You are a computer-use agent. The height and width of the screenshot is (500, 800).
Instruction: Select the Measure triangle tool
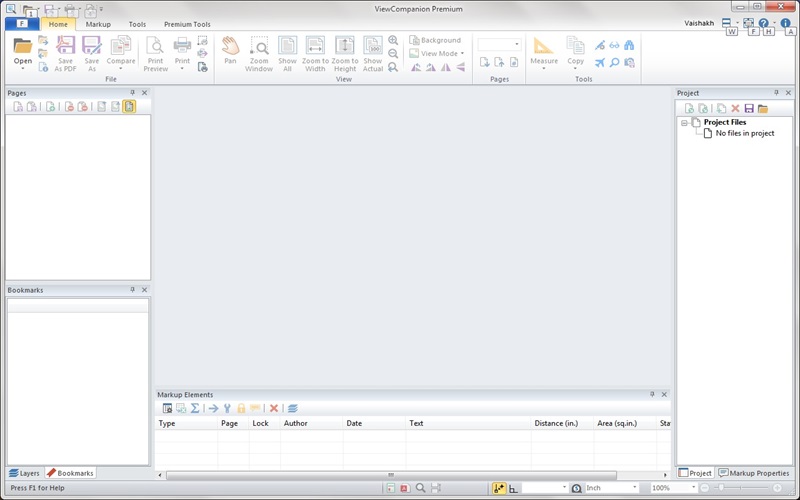pyautogui.click(x=543, y=45)
